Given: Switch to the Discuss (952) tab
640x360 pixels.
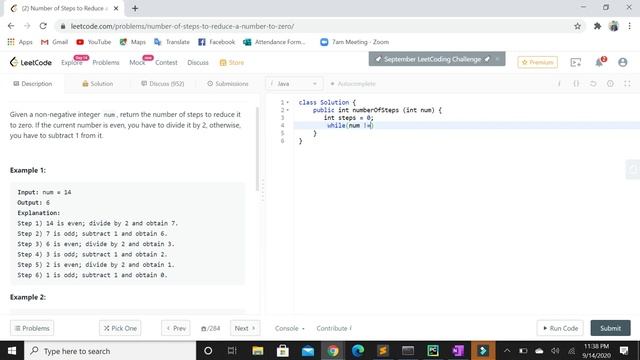Looking at the screenshot, I should click(163, 84).
